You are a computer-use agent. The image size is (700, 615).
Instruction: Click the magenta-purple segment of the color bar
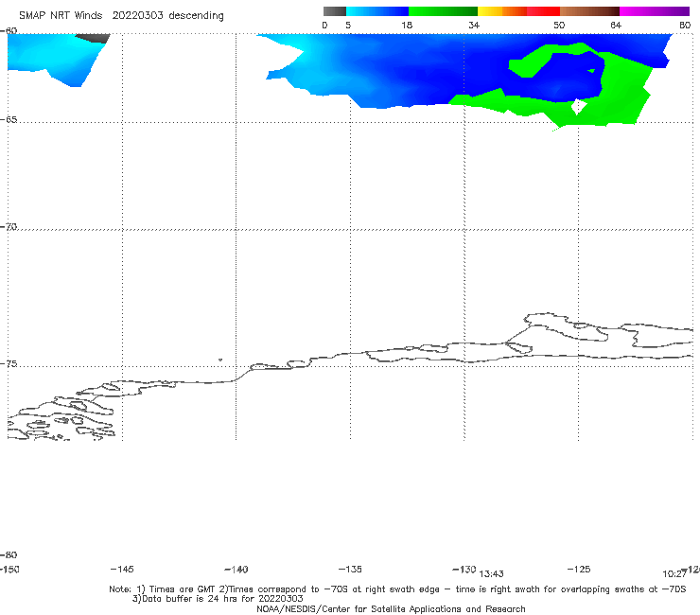(655, 11)
